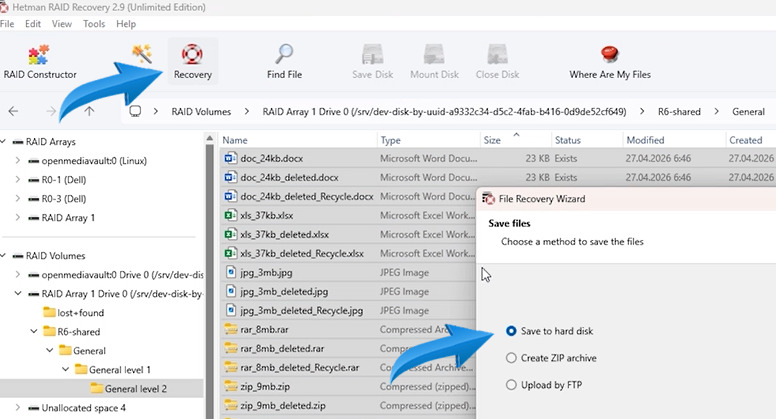Click the Recovery lifebuoy button

pos(193,62)
